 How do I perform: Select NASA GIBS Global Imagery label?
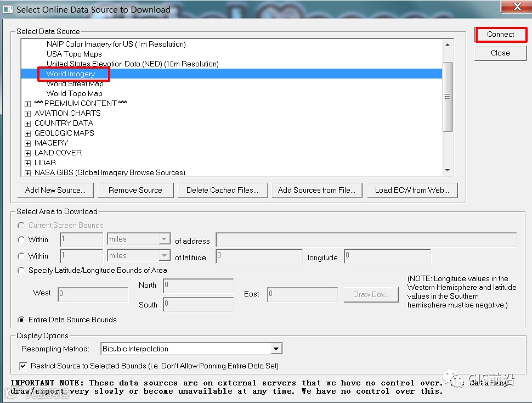point(110,172)
